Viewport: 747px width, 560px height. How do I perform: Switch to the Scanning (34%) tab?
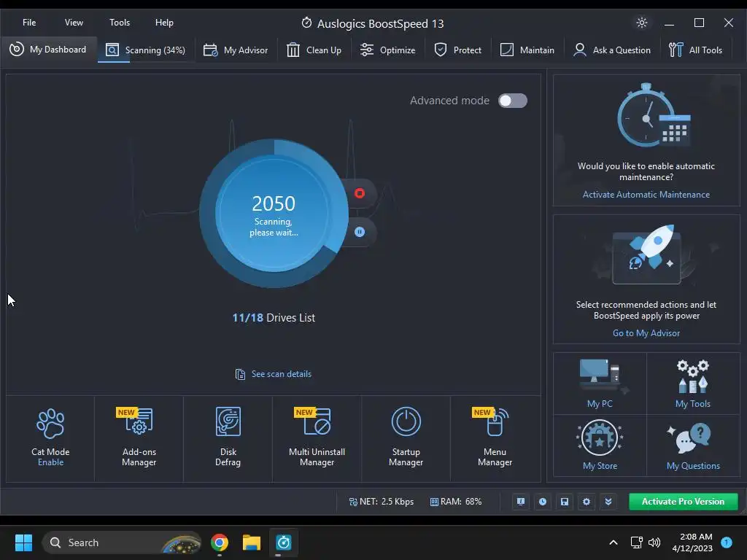click(146, 50)
